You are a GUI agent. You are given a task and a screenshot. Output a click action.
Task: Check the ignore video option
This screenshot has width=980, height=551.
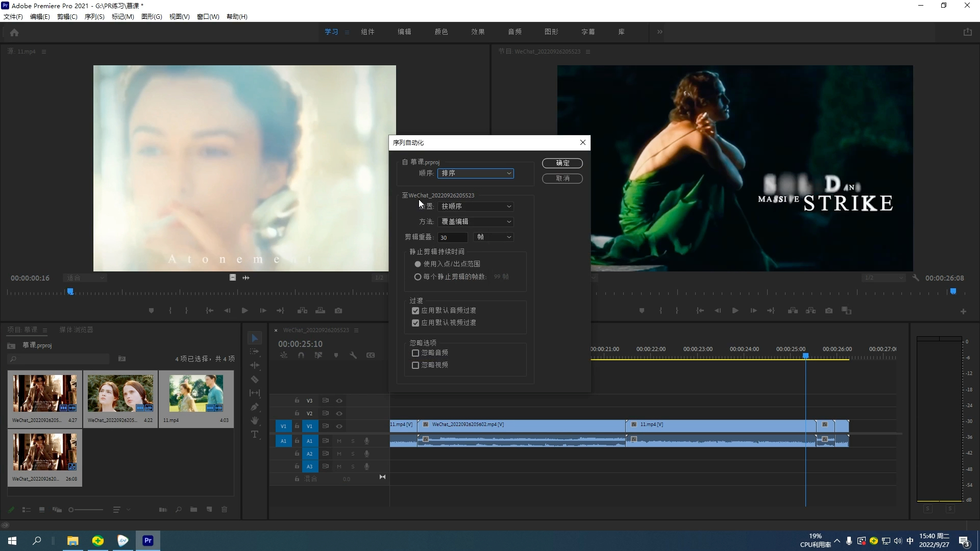(415, 365)
